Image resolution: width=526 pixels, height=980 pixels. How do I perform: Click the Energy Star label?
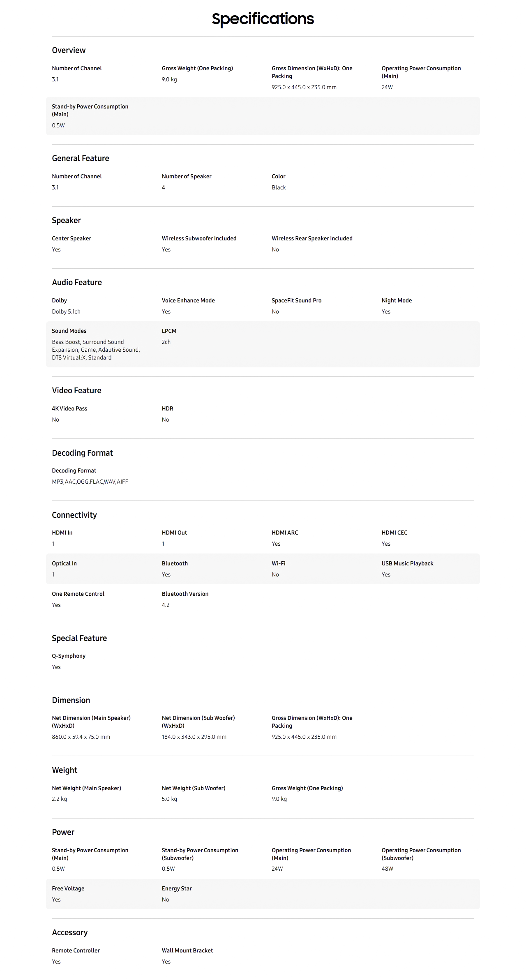[x=177, y=888]
